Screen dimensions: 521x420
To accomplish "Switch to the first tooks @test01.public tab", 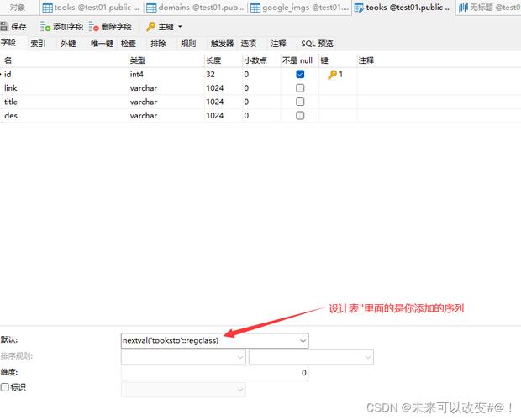I will click(92, 8).
